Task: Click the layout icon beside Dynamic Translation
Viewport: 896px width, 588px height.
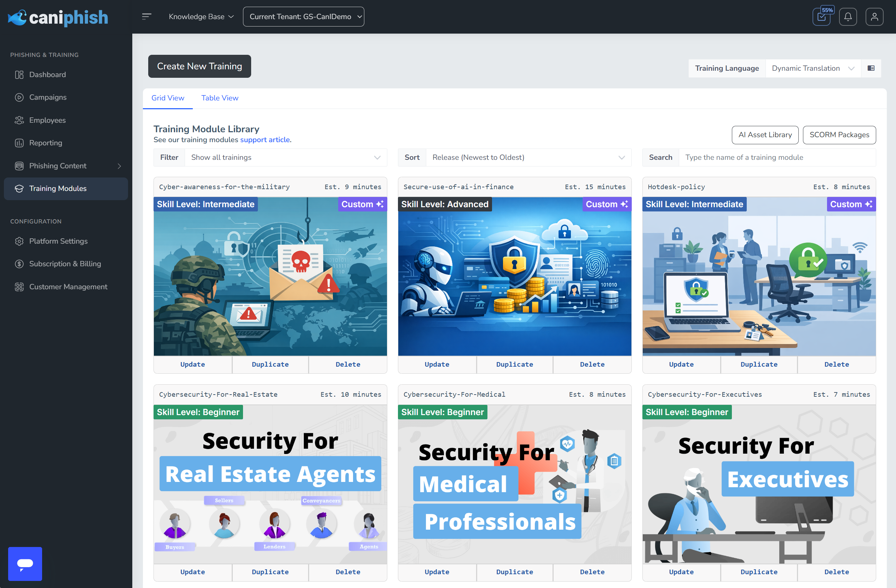Action: 871,68
